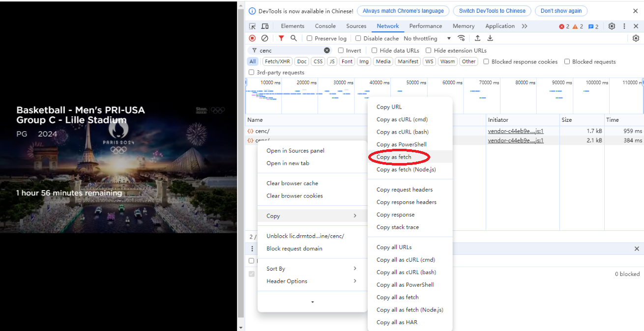Switch to the Console tab
Viewport: 644px width, 331px height.
pos(325,26)
